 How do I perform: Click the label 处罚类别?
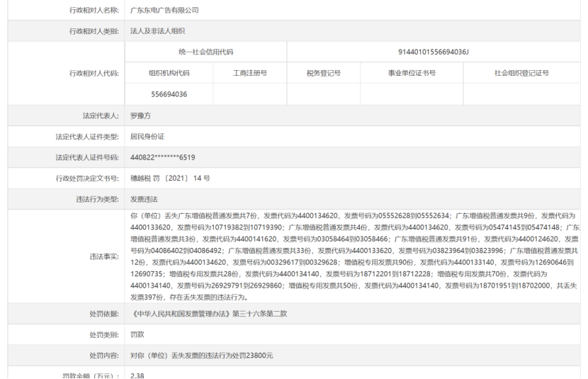104,335
